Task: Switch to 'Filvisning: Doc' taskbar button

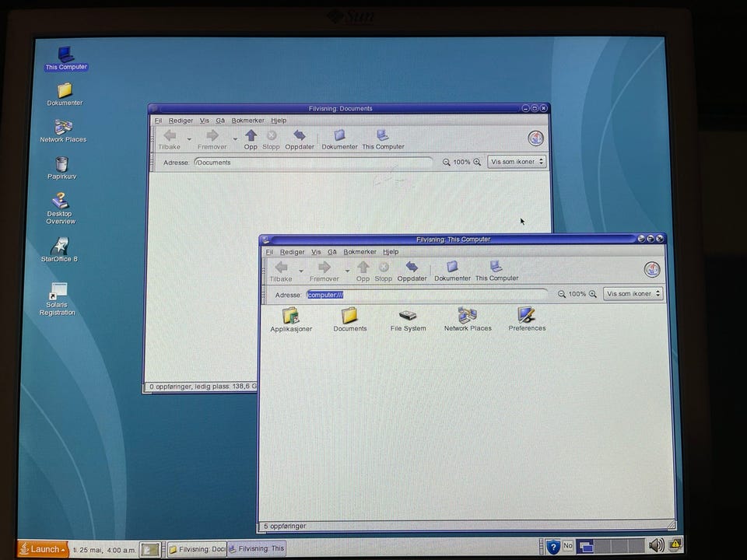Action: click(197, 549)
